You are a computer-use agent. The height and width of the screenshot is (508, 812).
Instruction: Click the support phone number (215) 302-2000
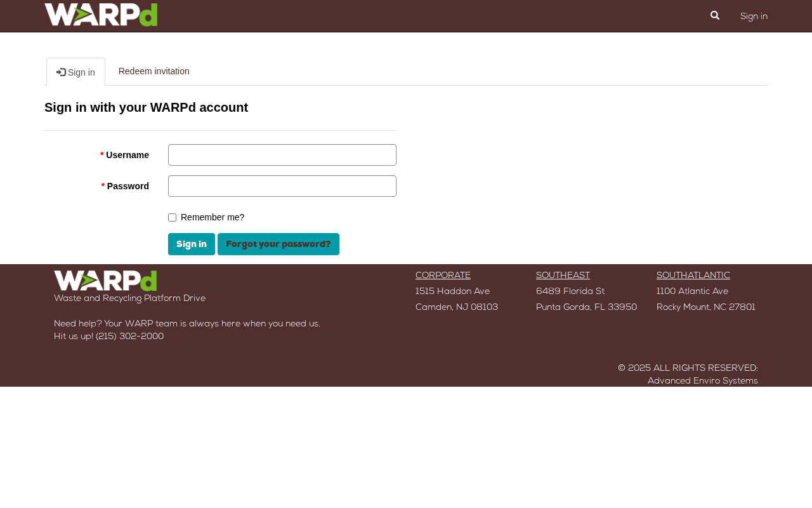coord(129,337)
